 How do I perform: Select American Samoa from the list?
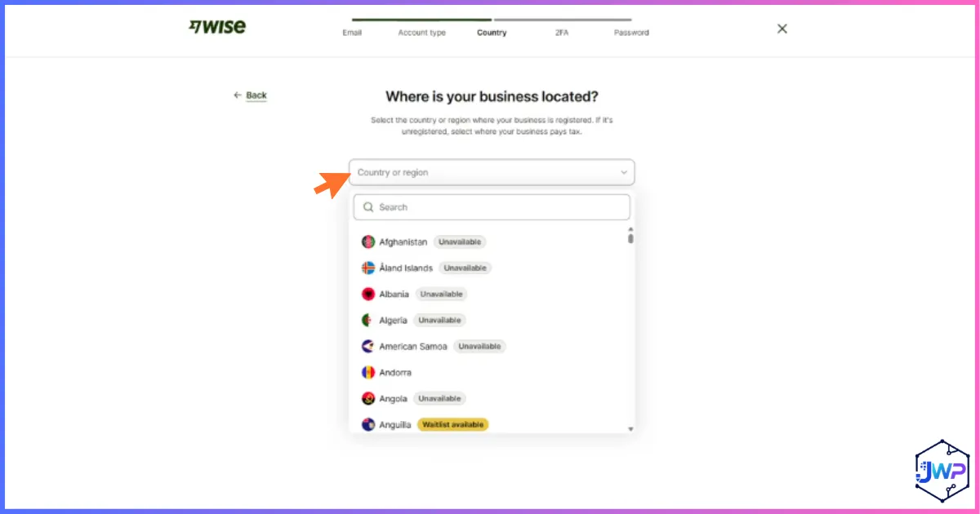492,346
